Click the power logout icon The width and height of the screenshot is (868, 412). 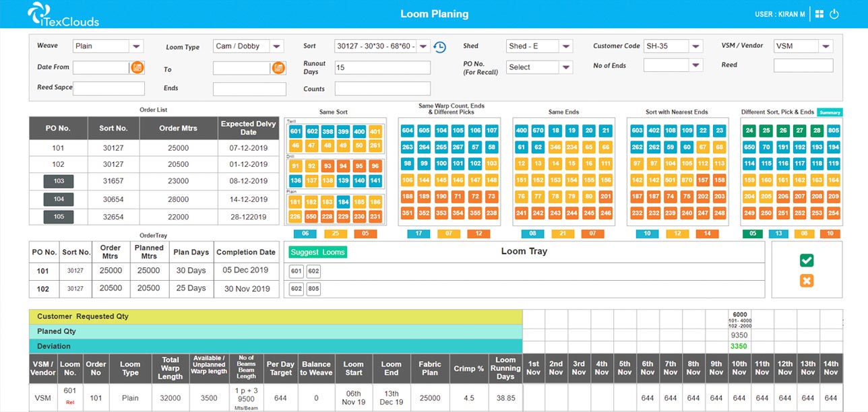[x=834, y=14]
